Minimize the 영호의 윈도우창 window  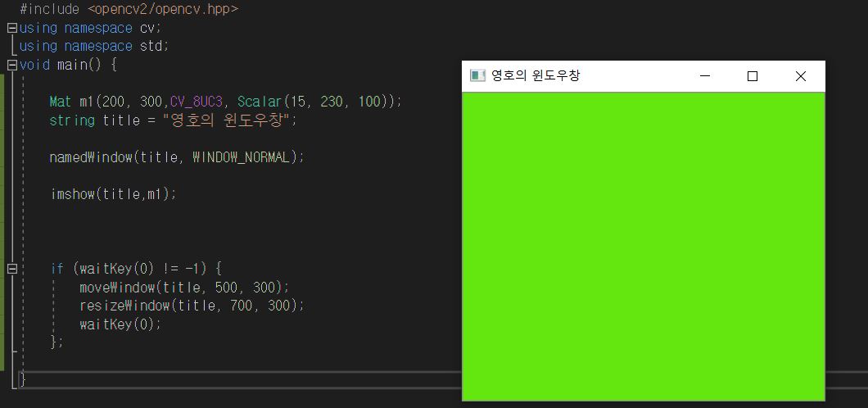705,76
